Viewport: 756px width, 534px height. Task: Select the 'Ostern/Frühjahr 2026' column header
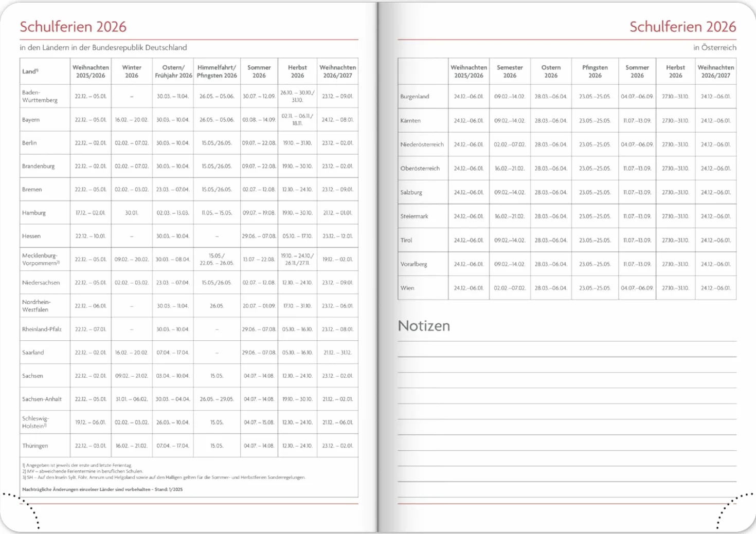(173, 71)
